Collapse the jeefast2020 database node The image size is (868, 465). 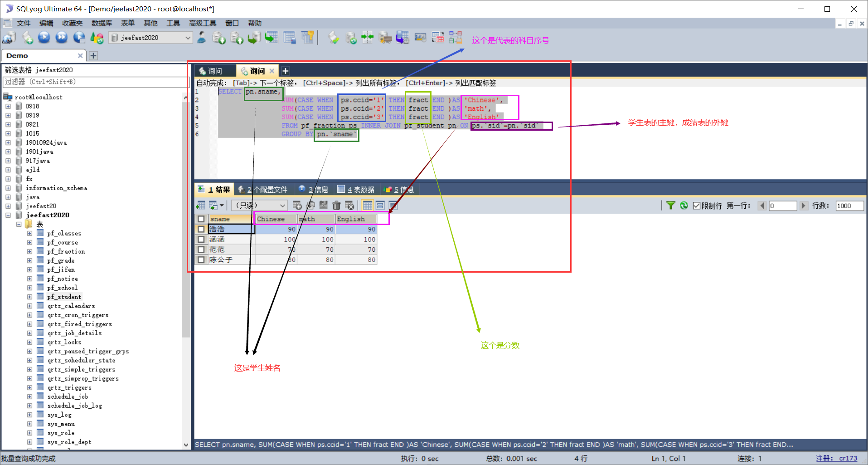pyautogui.click(x=8, y=215)
